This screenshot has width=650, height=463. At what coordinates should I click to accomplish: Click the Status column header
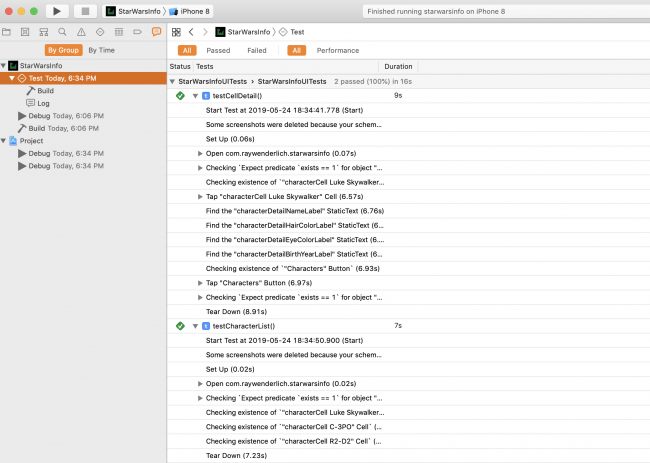tap(180, 66)
